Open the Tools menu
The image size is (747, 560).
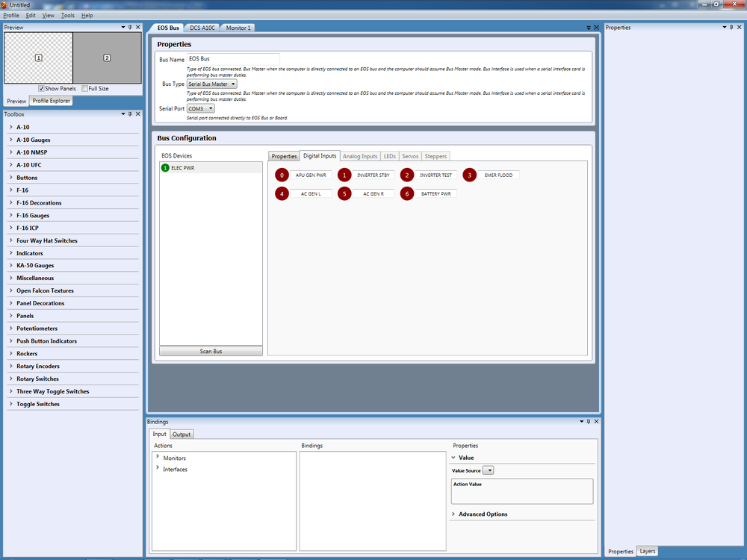pos(68,15)
